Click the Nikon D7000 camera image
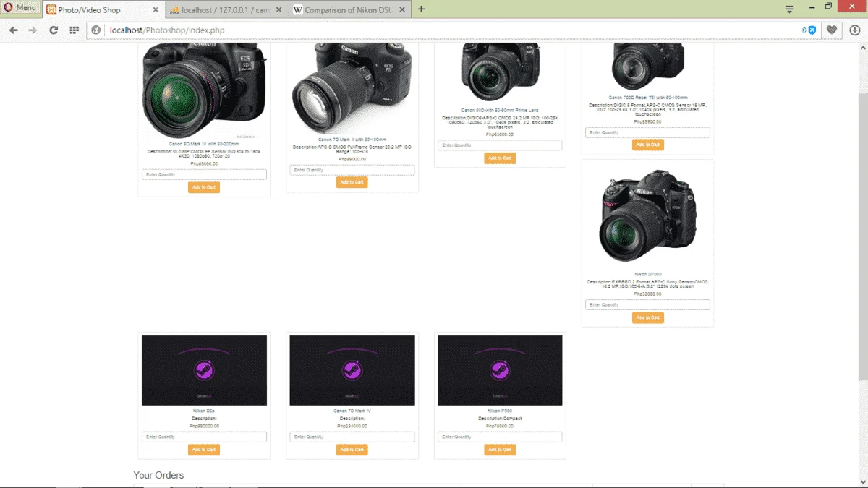Image resolution: width=868 pixels, height=488 pixels. [647, 217]
